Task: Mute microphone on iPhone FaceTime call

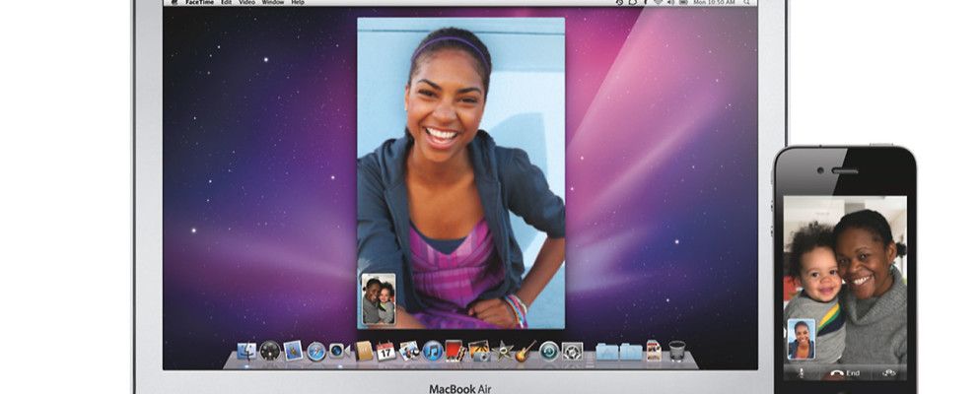Action: tap(801, 373)
